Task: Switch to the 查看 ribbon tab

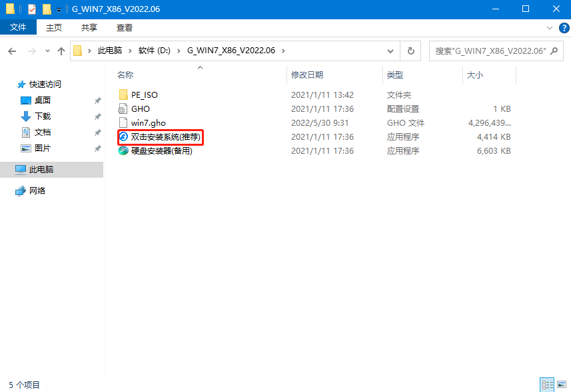Action: (124, 28)
